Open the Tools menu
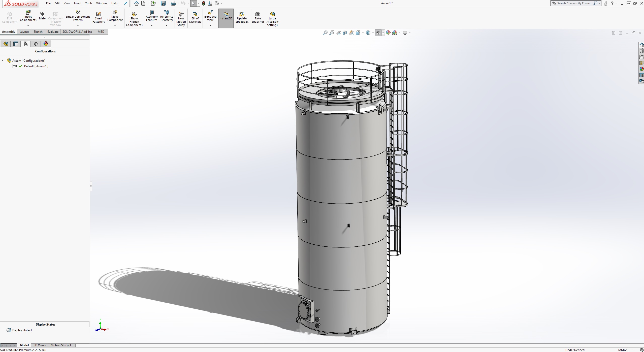 [x=89, y=3]
